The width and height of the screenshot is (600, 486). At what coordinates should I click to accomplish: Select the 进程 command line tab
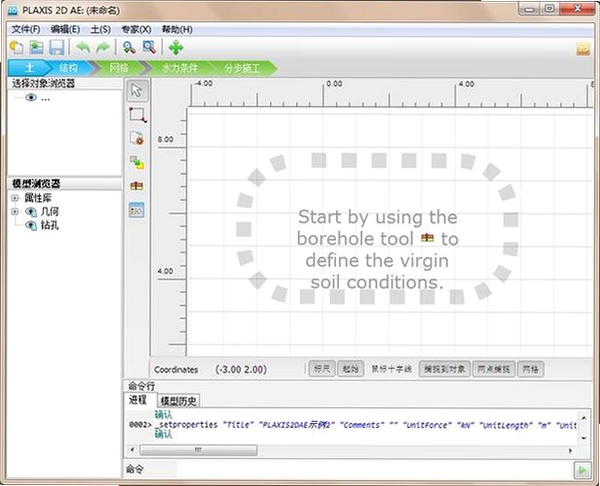point(140,400)
